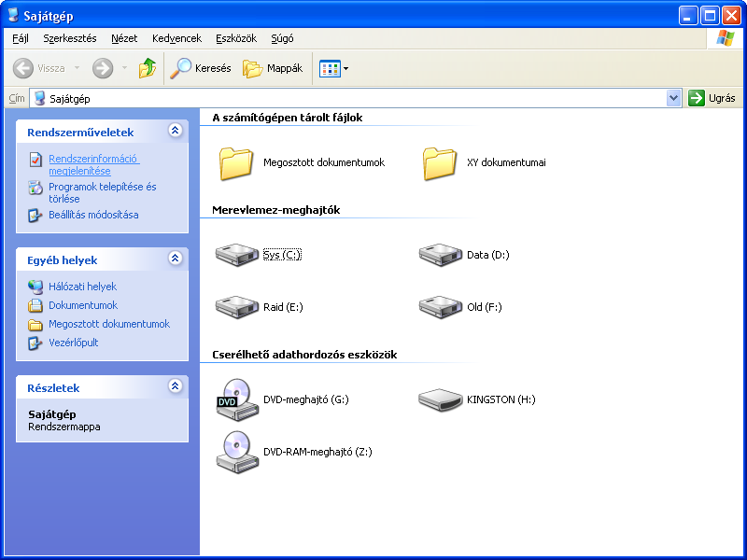The width and height of the screenshot is (747, 560).
Task: Click sidebar Megosztott dokumentumok folder icon
Action: [x=35, y=324]
